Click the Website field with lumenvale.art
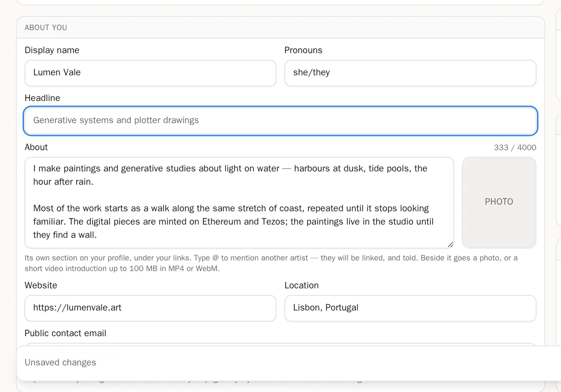The width and height of the screenshot is (561, 392). pos(150,308)
